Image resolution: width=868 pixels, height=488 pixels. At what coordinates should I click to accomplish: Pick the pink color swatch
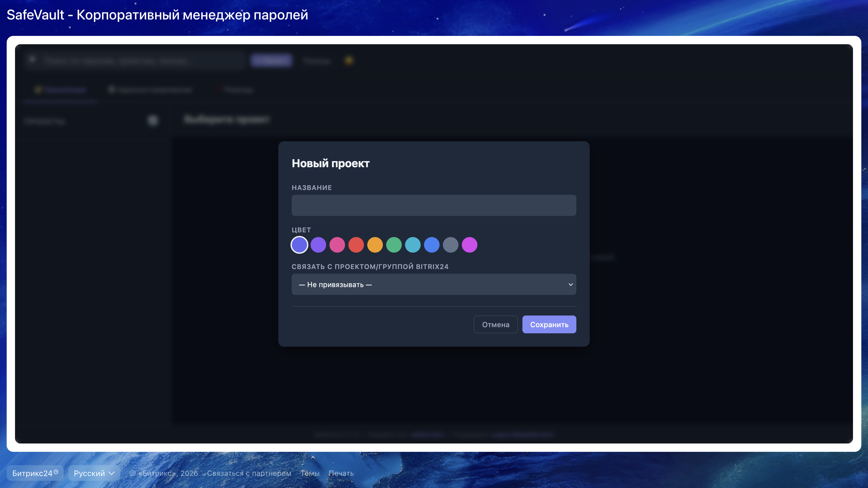click(337, 245)
